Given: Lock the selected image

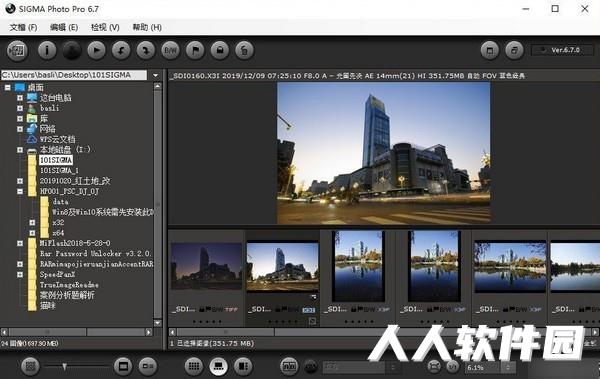Looking at the screenshot, I should click(220, 50).
